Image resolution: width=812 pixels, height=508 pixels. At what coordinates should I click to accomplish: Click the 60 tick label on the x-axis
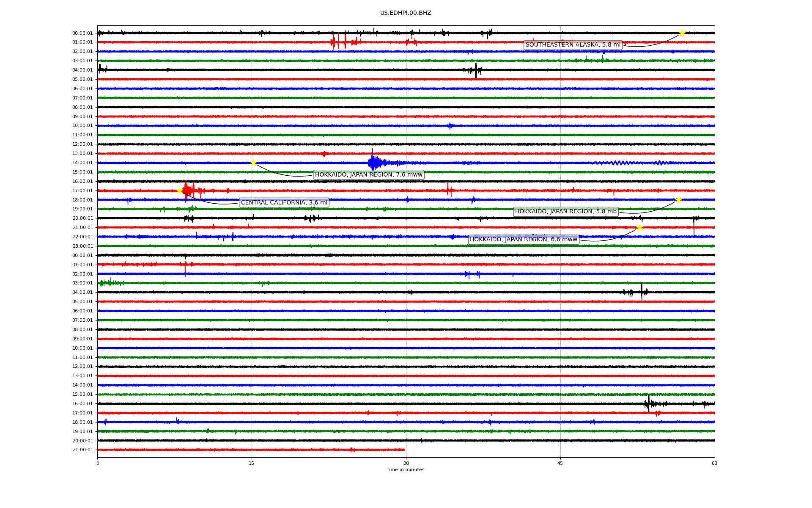click(714, 463)
